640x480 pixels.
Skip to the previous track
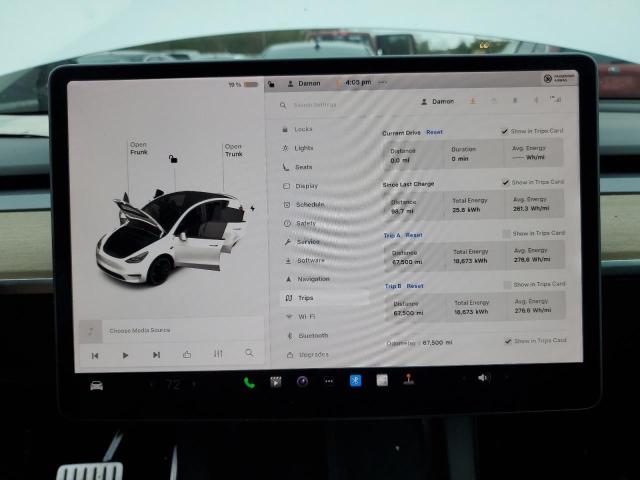pyautogui.click(x=95, y=356)
